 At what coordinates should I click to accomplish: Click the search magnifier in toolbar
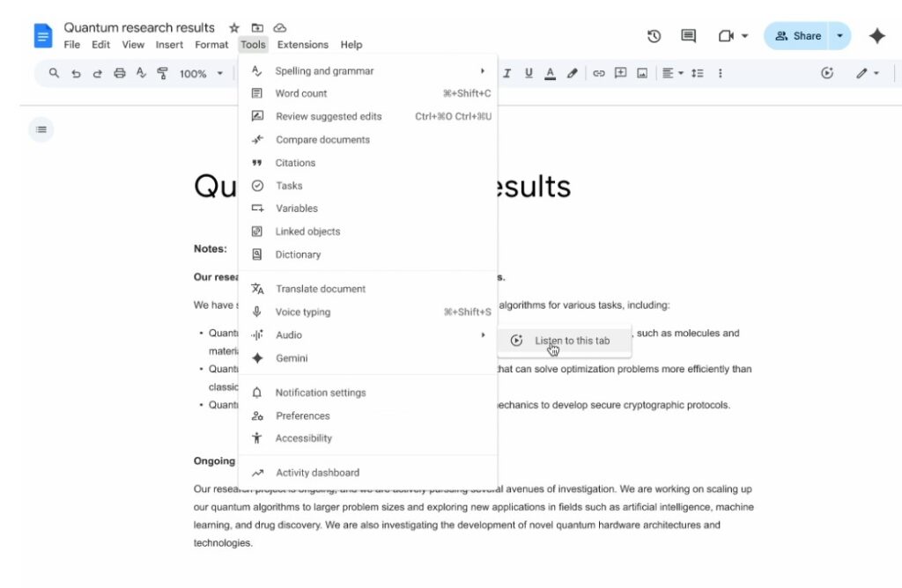(54, 73)
